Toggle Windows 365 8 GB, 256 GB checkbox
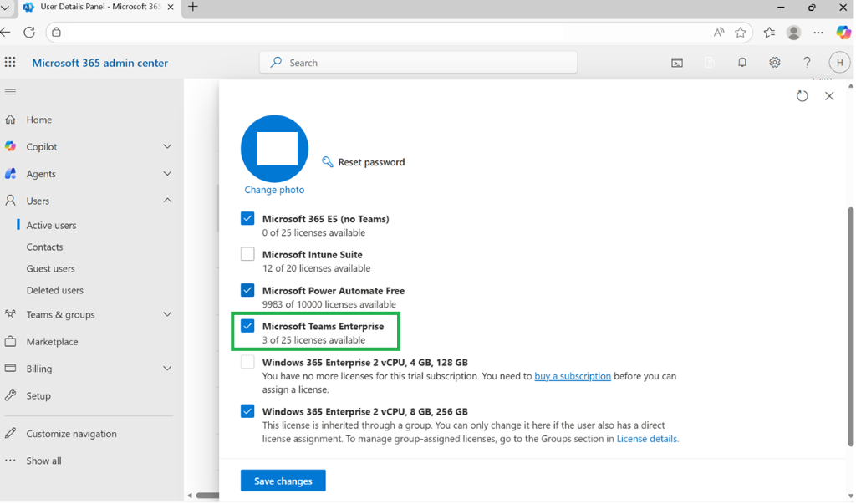This screenshot has height=504, width=856. 247,411
